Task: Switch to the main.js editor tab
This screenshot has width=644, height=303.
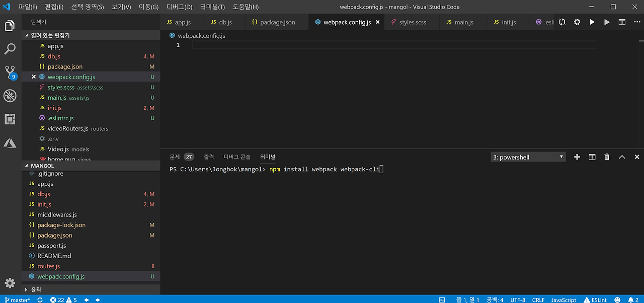Action: click(463, 22)
